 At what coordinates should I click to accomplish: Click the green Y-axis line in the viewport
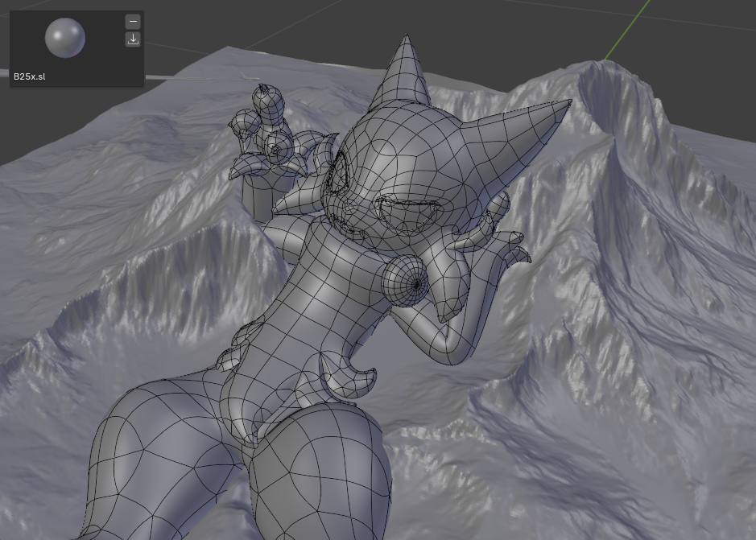point(628,29)
